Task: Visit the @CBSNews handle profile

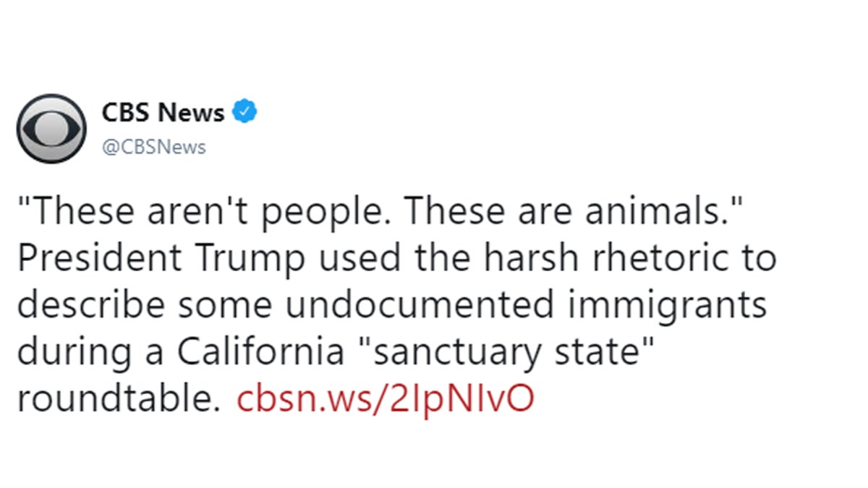Action: click(x=153, y=147)
